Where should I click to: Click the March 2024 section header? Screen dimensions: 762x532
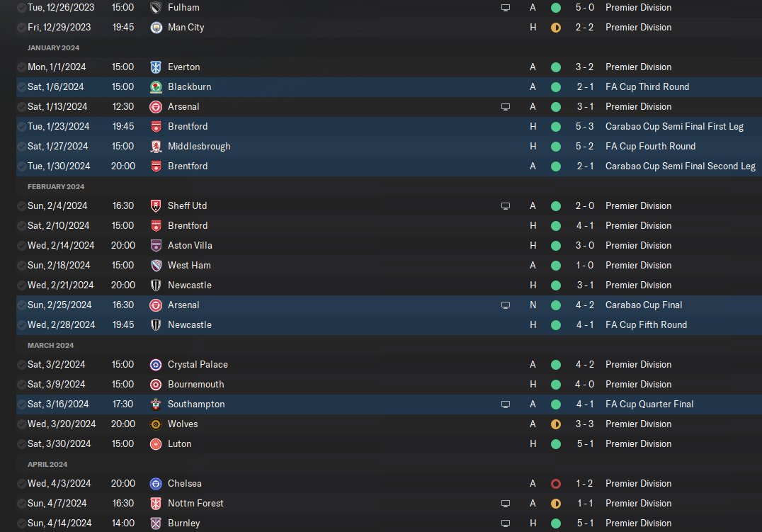coord(52,345)
